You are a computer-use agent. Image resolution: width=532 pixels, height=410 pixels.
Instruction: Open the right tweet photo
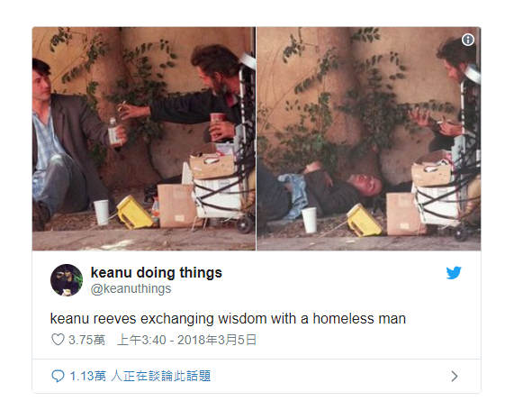click(x=369, y=139)
